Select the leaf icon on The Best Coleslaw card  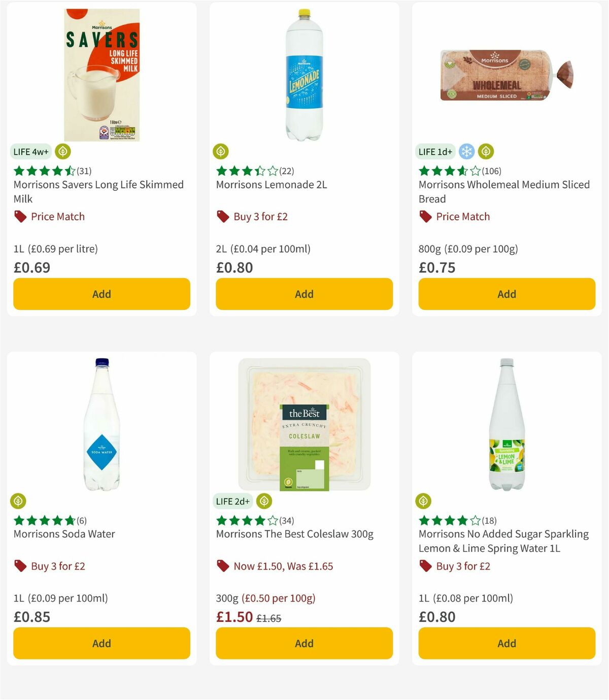point(264,501)
